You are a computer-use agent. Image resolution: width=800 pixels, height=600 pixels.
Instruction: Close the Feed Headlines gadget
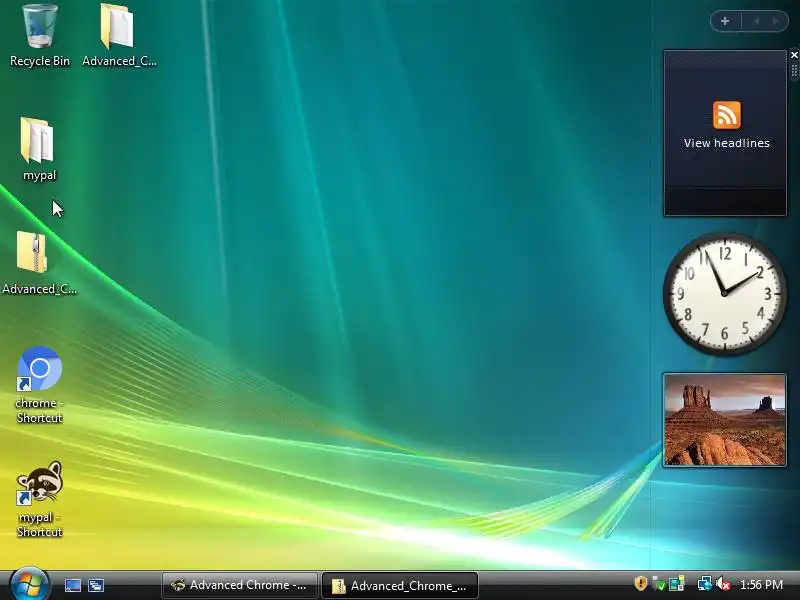(x=794, y=55)
